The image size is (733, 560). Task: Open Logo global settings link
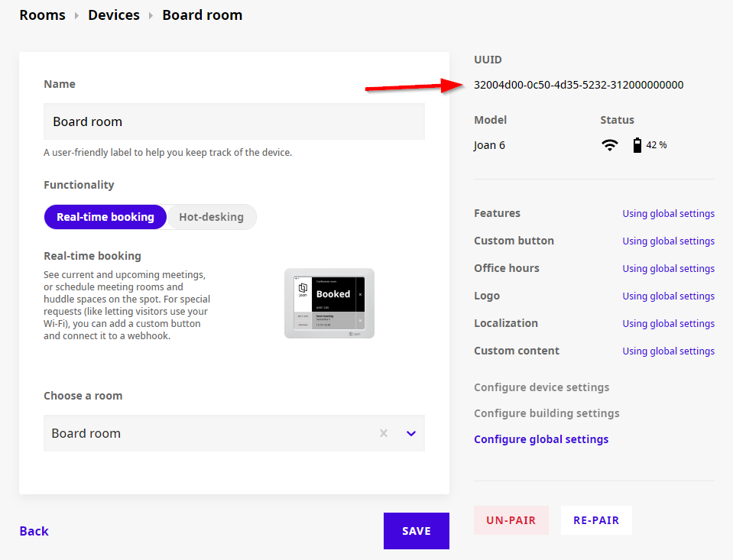pos(669,296)
